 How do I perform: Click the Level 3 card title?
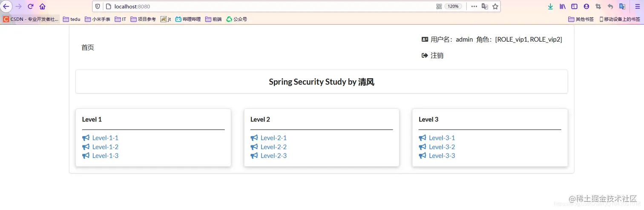pos(428,119)
